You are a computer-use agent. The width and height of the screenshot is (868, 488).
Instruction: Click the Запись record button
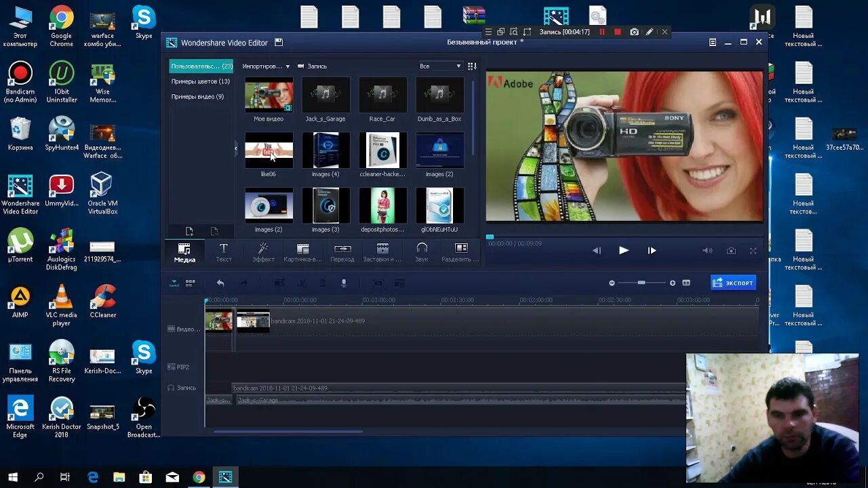[x=312, y=66]
